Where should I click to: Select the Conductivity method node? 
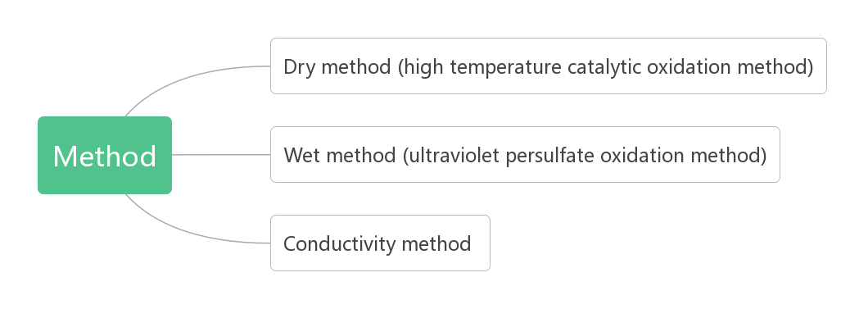(380, 243)
